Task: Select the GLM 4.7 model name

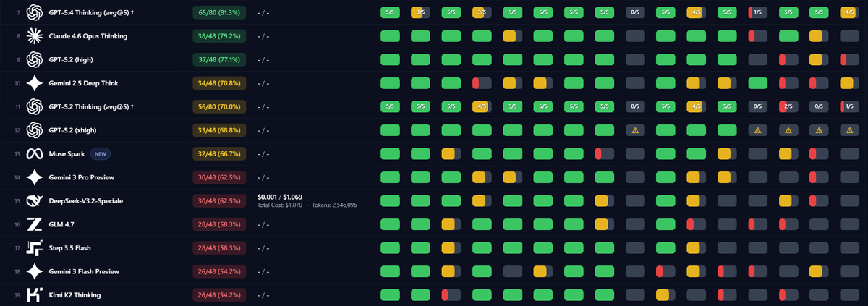Action: pos(62,224)
